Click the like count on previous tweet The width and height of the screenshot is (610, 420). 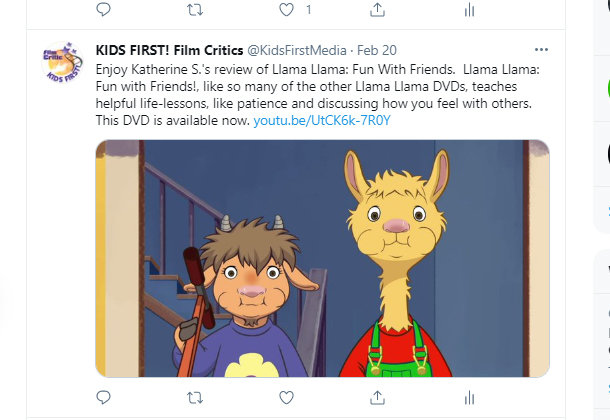309,9
